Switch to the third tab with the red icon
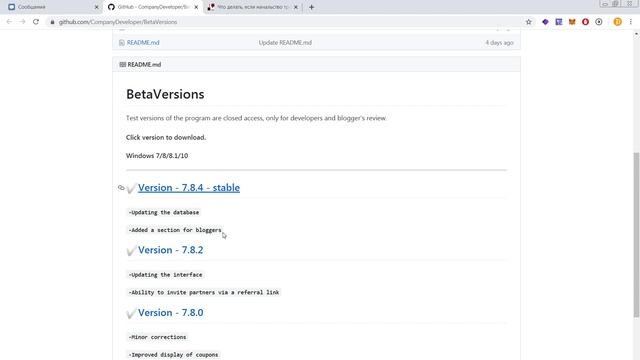 point(252,7)
